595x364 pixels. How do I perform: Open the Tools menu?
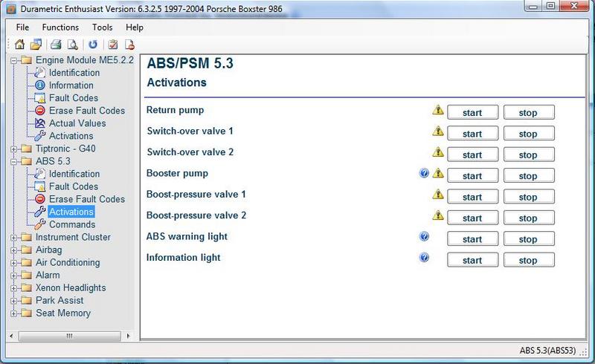coord(103,27)
